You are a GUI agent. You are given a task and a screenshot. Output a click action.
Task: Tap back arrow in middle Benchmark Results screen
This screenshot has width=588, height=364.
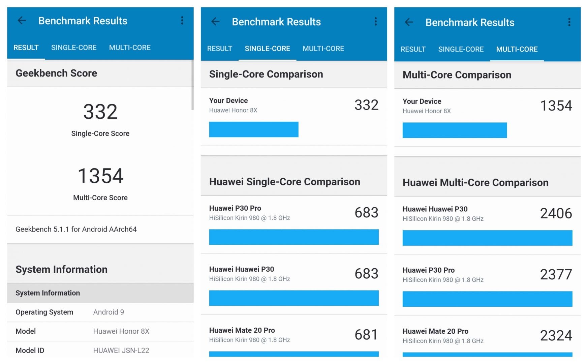click(x=215, y=22)
